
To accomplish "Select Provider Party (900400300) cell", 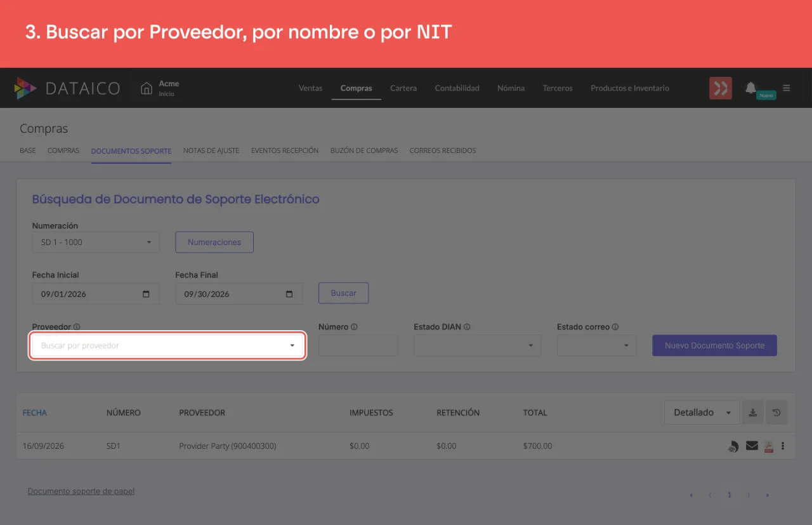I will click(x=228, y=446).
